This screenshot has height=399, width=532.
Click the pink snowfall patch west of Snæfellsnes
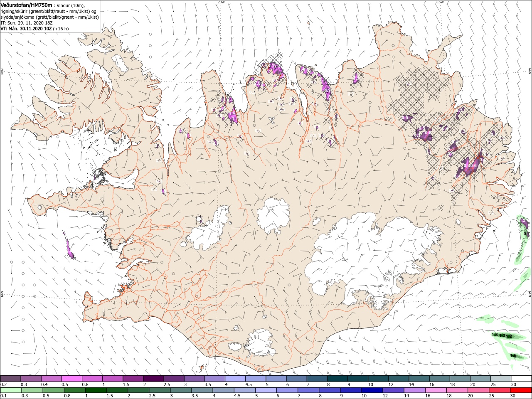click(70, 249)
